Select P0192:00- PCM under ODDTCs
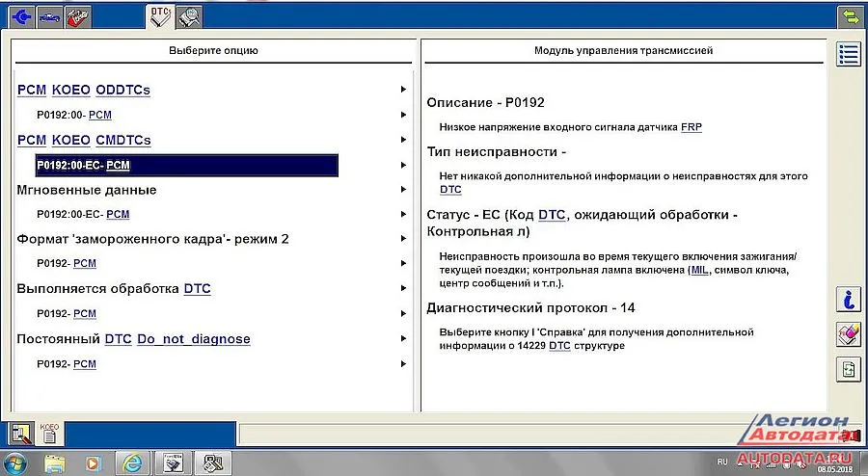 coord(74,115)
